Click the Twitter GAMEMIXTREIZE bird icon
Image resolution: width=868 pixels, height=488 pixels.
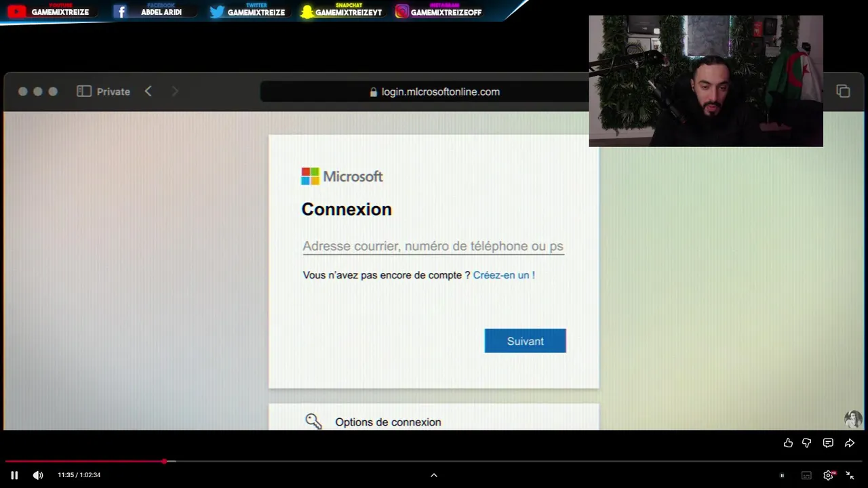217,12
